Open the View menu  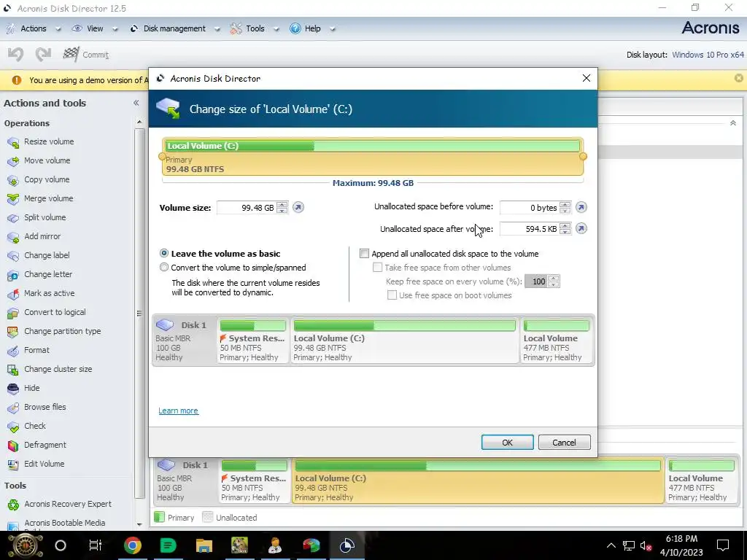coord(95,28)
